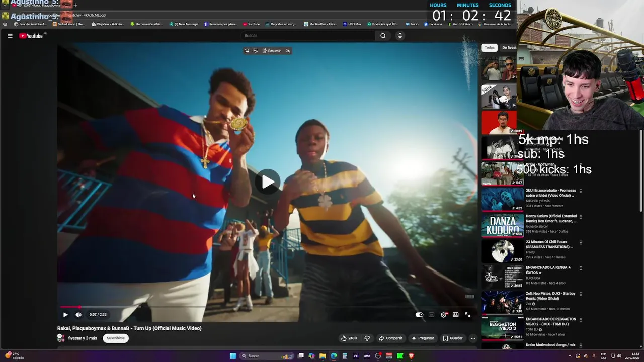Open 'ENGANCHADO LA RENGA' video thumbnail

click(503, 277)
